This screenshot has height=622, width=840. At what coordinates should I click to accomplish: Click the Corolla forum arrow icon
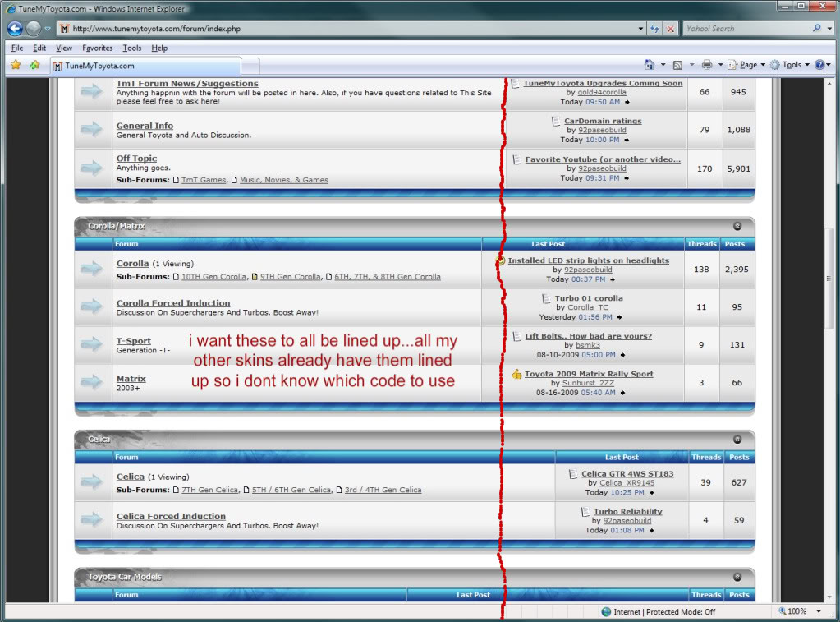click(92, 268)
